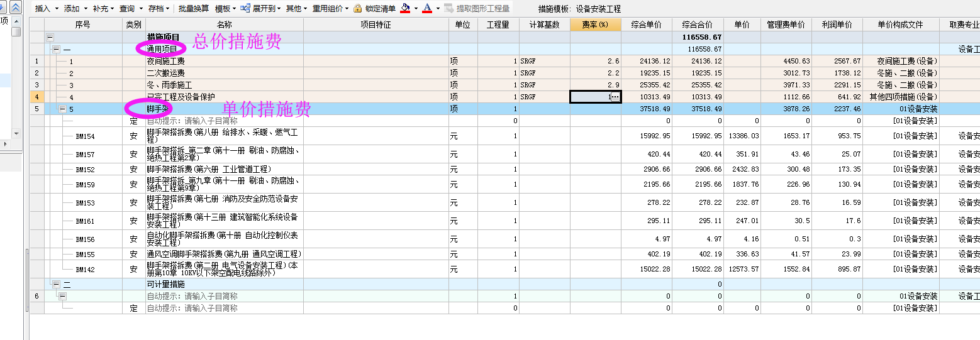This screenshot has height=340, width=980.
Task: Click the total 116558.67 in the 措施项目 row
Action: [x=698, y=37]
